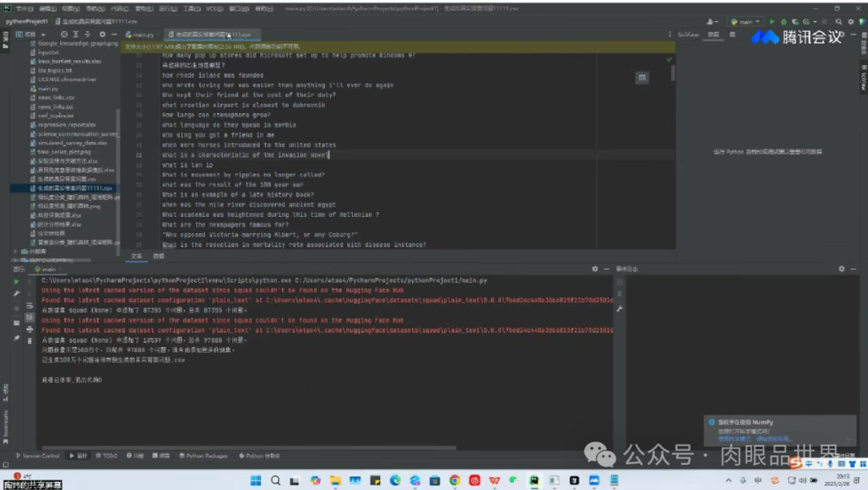Select the 11111.csv editor tab
Viewport: 868px width, 490px height.
click(x=212, y=35)
